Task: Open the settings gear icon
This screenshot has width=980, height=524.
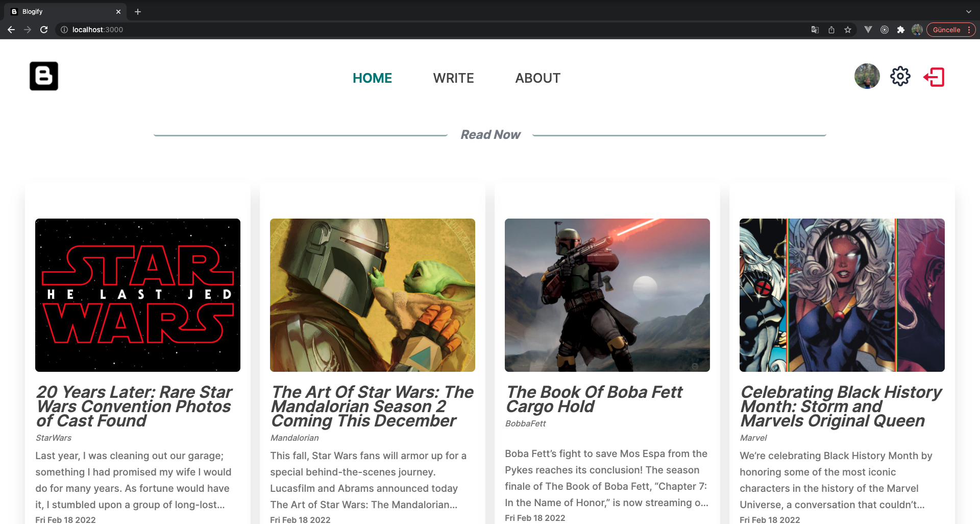Action: point(900,77)
